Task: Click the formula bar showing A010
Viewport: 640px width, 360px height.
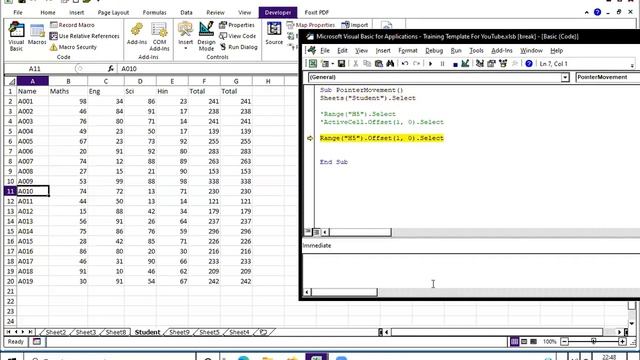Action: [x=208, y=69]
